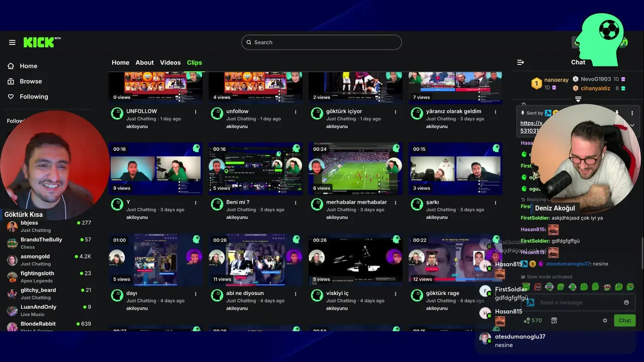Play the viskiyi iç clip thumbnail
The image size is (644, 362).
355,259
